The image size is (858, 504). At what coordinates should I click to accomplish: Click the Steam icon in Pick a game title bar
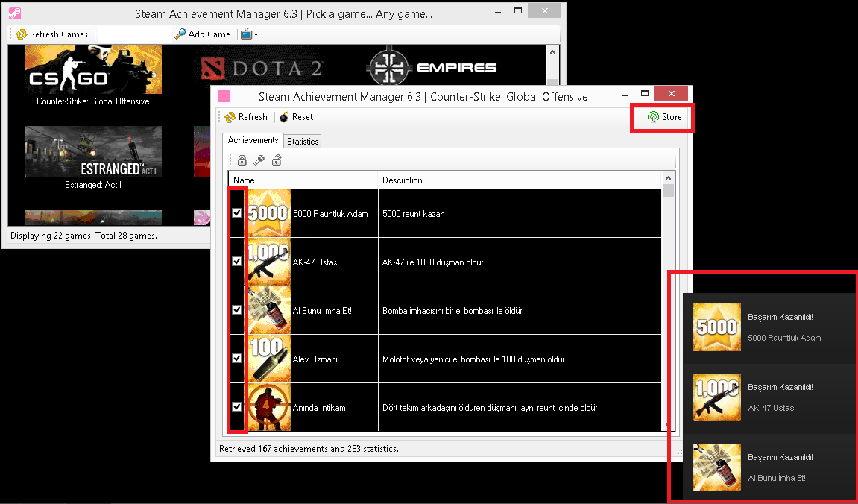(15, 12)
